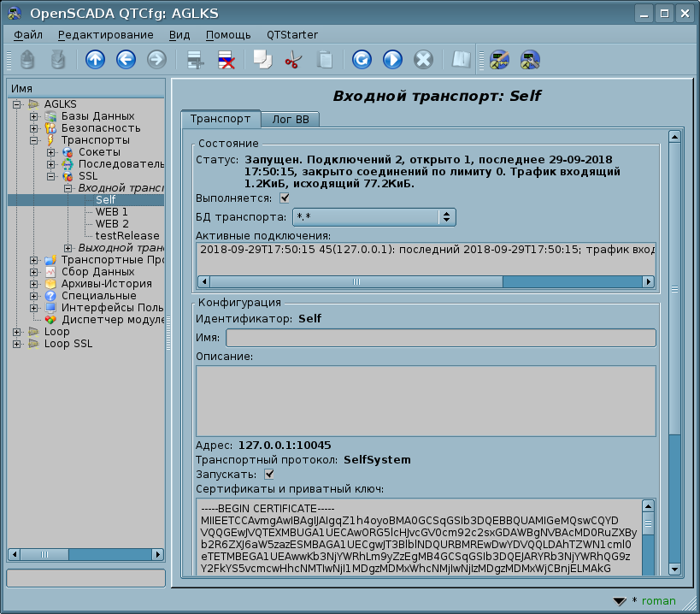
Task: Collapse the AGLKS root node
Action: 16,104
